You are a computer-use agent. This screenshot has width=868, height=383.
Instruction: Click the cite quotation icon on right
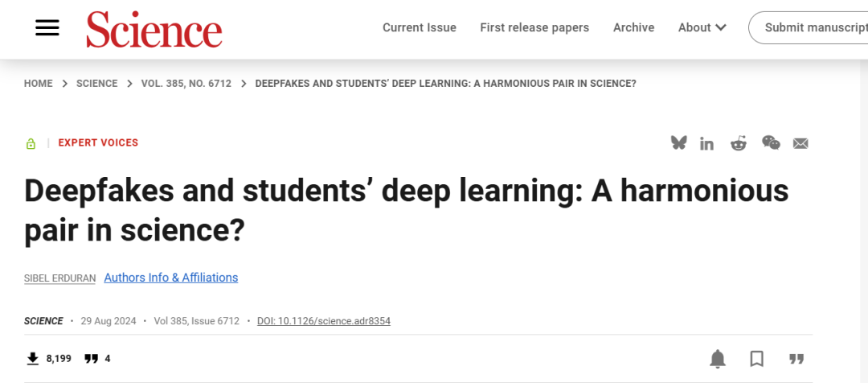796,358
